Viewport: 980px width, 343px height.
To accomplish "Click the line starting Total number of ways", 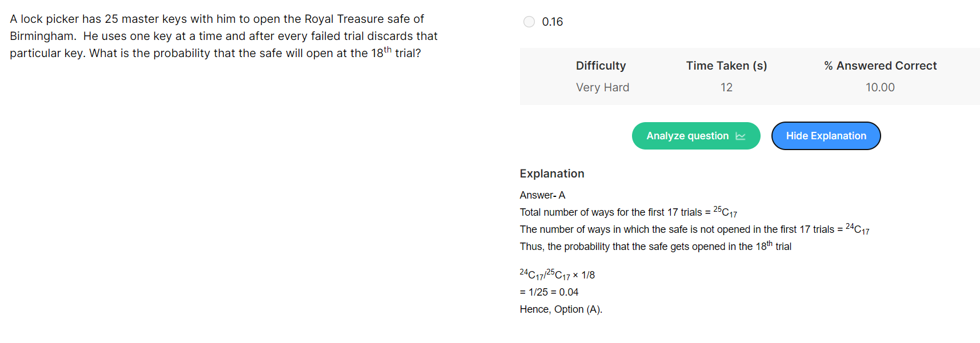I will pyautogui.click(x=629, y=212).
